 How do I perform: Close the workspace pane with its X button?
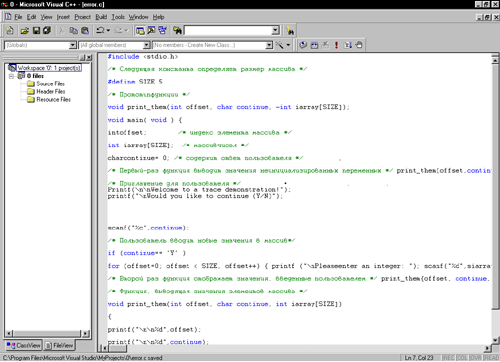pos(89,58)
